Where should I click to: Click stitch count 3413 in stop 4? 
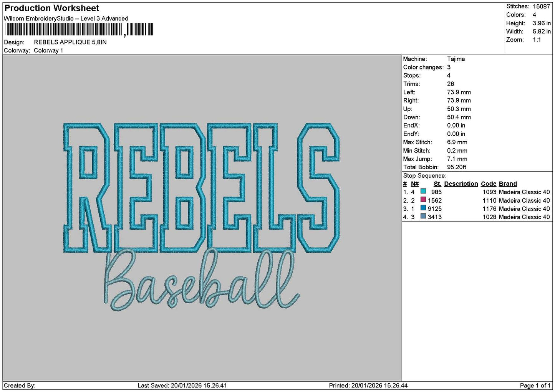[435, 217]
